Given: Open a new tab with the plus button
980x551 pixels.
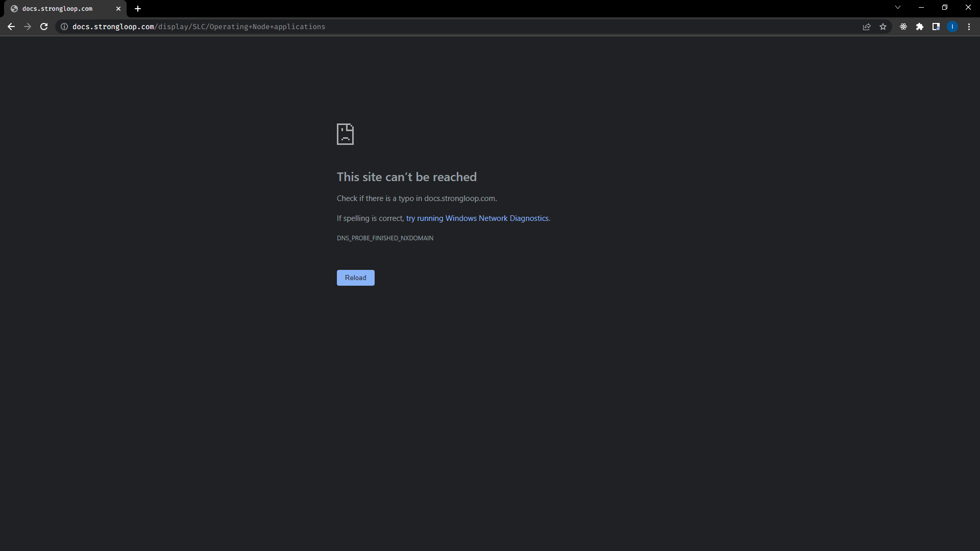Looking at the screenshot, I should pos(138,9).
